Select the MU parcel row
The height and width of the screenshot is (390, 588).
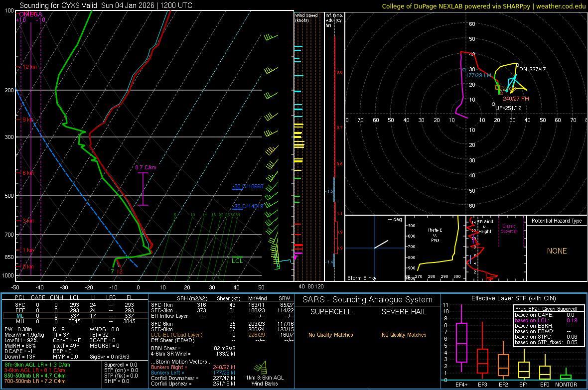(75, 321)
